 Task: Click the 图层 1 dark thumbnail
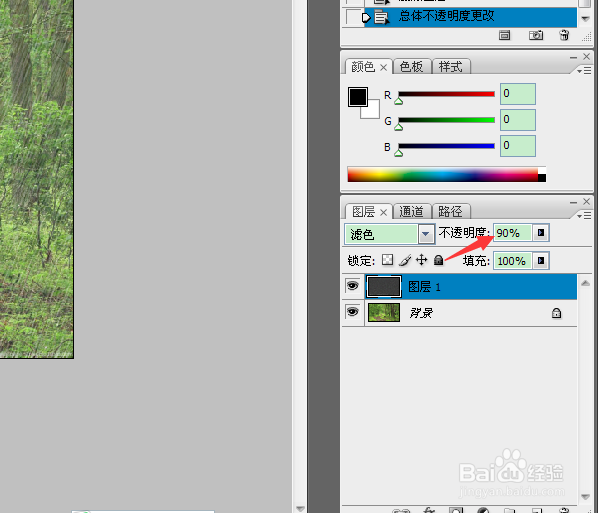tap(384, 286)
